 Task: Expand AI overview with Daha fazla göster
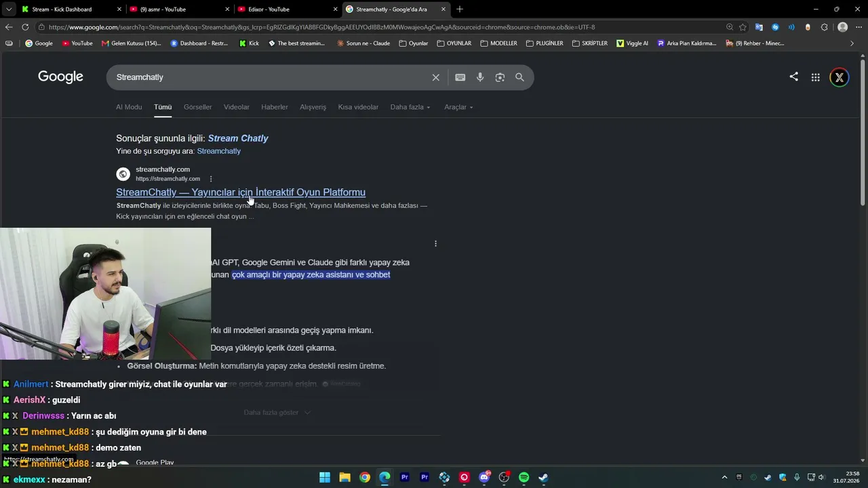(277, 412)
